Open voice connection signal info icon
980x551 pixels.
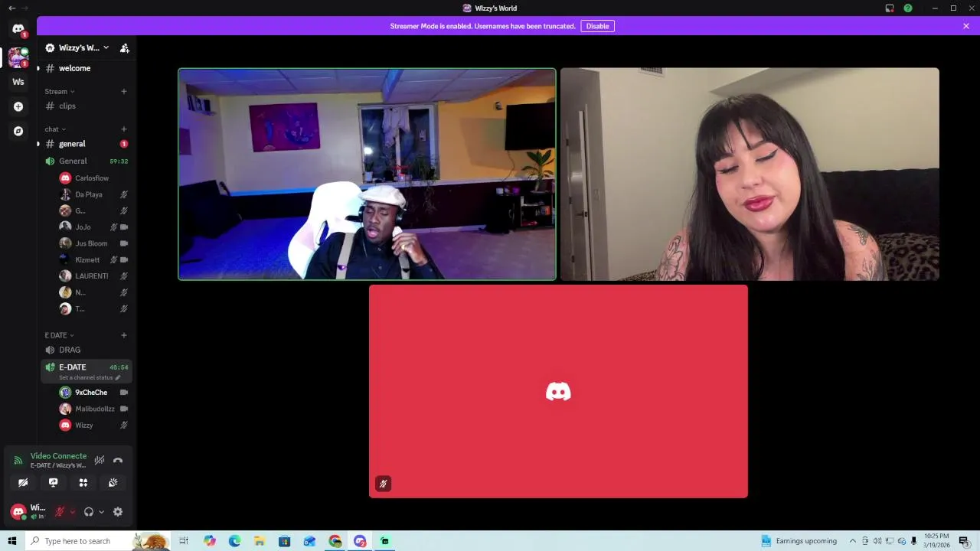click(18, 461)
